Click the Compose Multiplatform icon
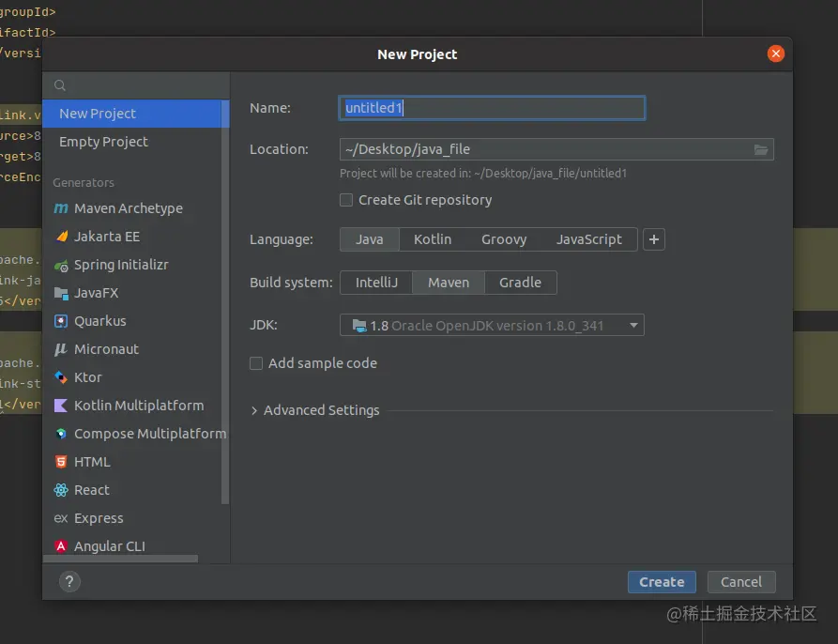This screenshot has height=644, width=838. [x=61, y=434]
